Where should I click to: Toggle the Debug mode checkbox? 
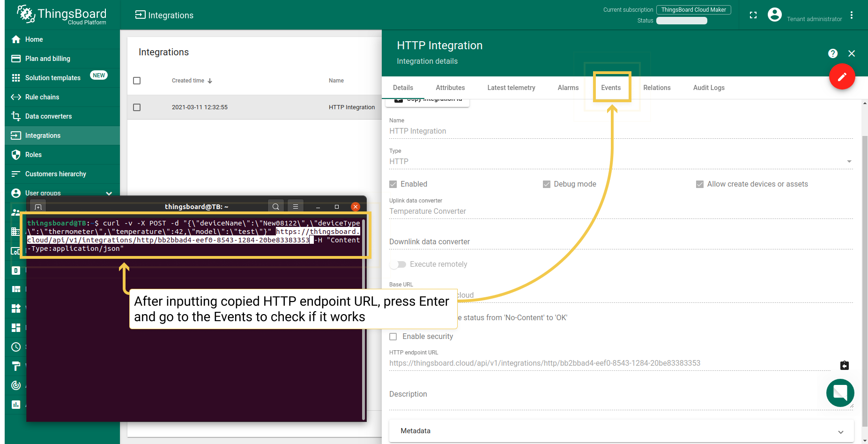click(x=546, y=184)
